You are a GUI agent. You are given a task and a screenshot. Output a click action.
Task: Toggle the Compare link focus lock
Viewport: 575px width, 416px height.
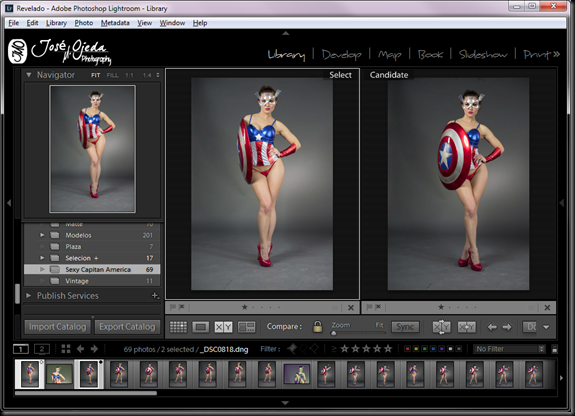tap(318, 326)
